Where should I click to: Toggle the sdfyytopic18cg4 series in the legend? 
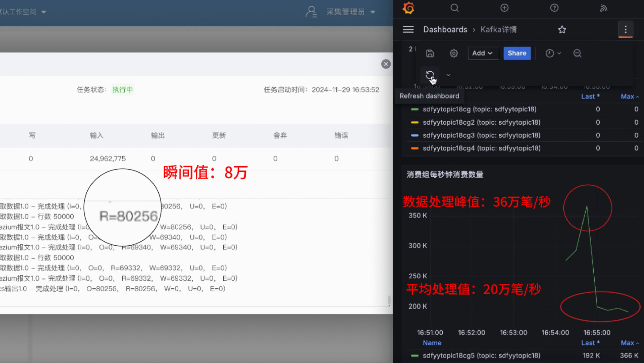tap(481, 148)
